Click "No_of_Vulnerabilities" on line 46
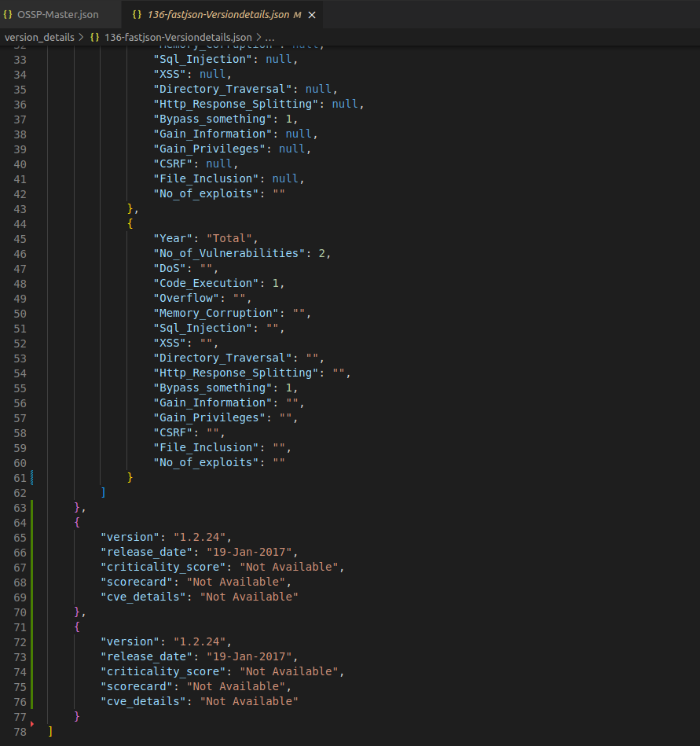Image resolution: width=700 pixels, height=746 pixels. (229, 253)
